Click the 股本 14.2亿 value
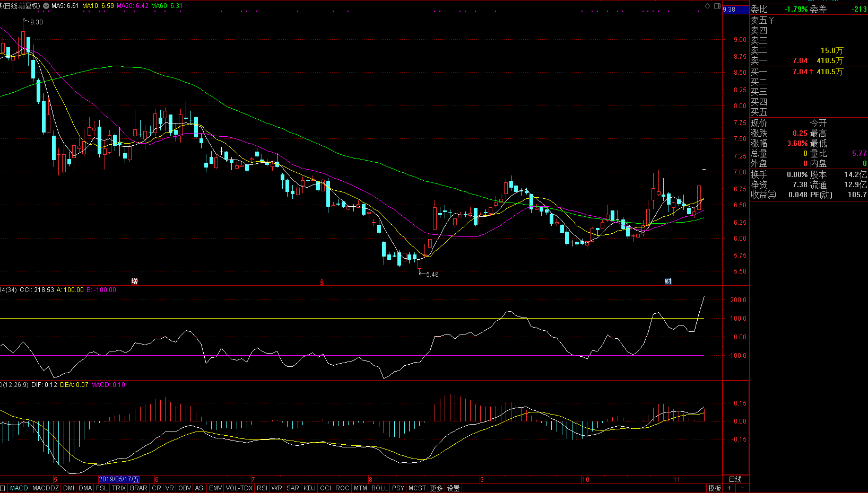Viewport: 868px width, 493px height. 855,174
